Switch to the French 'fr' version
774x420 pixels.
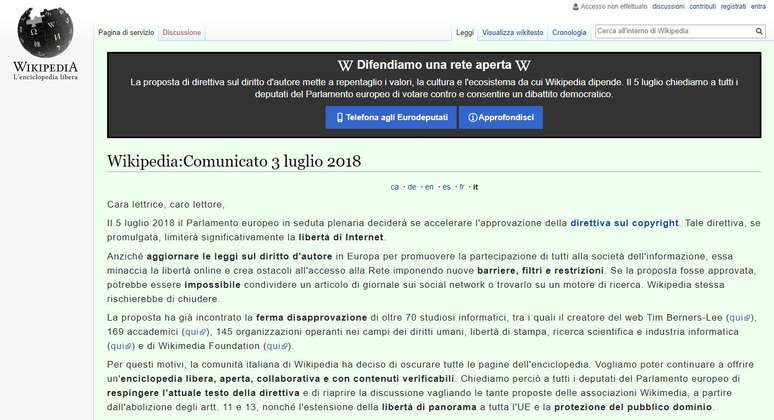461,187
